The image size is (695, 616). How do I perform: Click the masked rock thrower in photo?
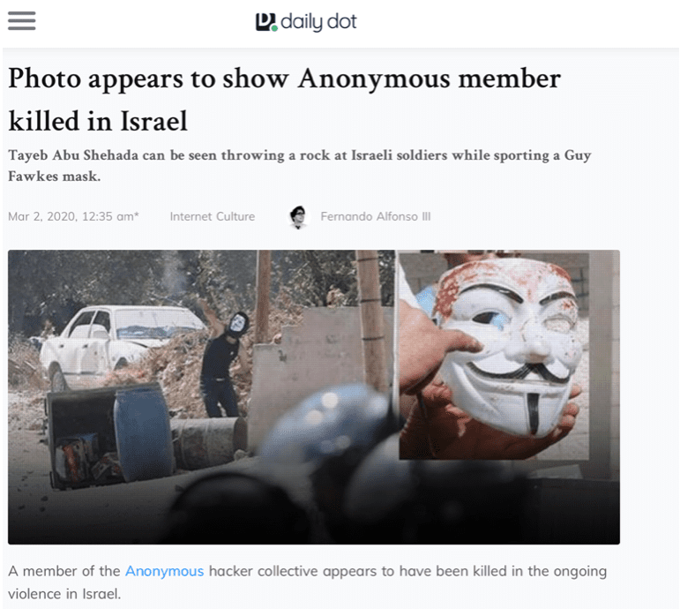click(225, 362)
